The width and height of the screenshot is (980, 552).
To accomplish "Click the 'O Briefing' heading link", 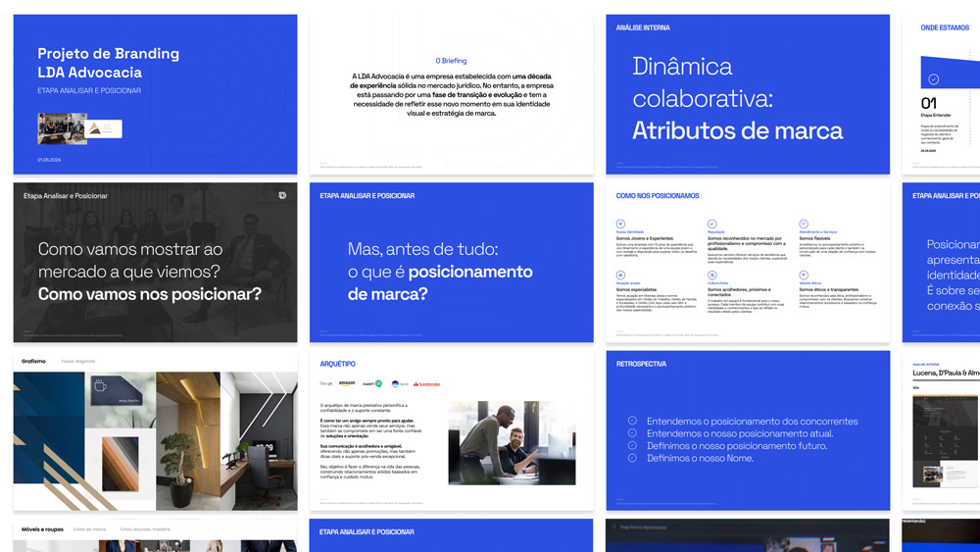I will pos(451,61).
